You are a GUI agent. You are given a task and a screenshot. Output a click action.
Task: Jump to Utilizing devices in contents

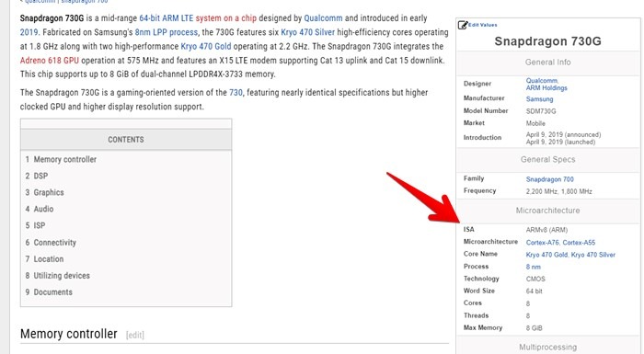(57, 276)
